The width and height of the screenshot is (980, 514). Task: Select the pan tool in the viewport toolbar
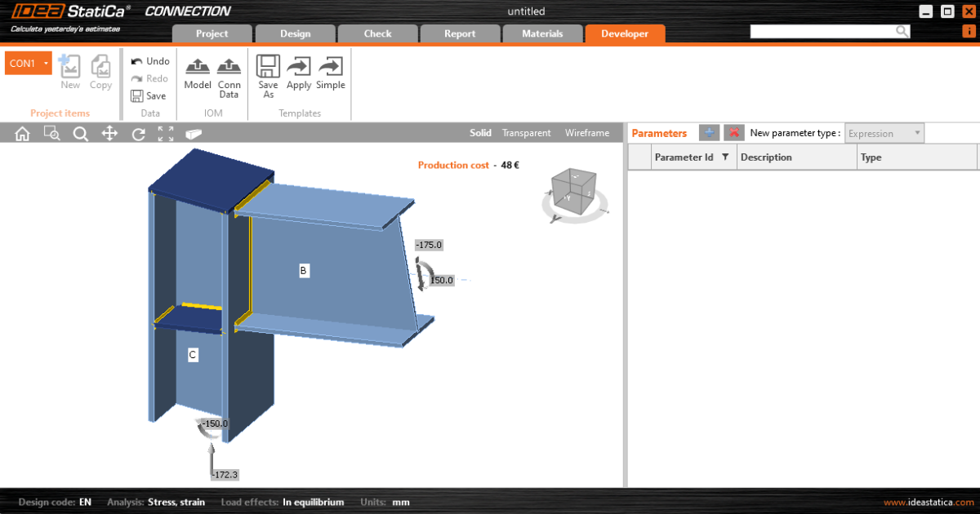(109, 132)
